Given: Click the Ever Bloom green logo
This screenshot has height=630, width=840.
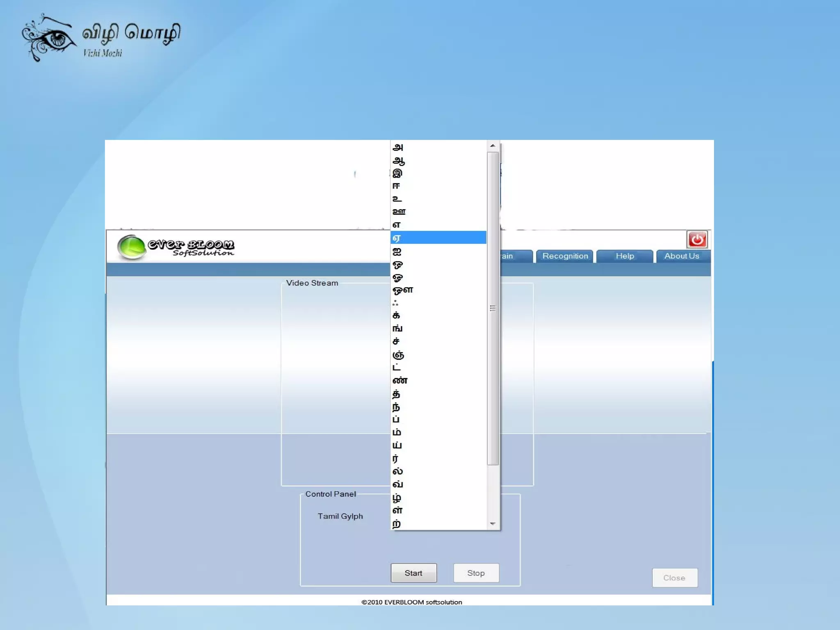Looking at the screenshot, I should coord(132,247).
